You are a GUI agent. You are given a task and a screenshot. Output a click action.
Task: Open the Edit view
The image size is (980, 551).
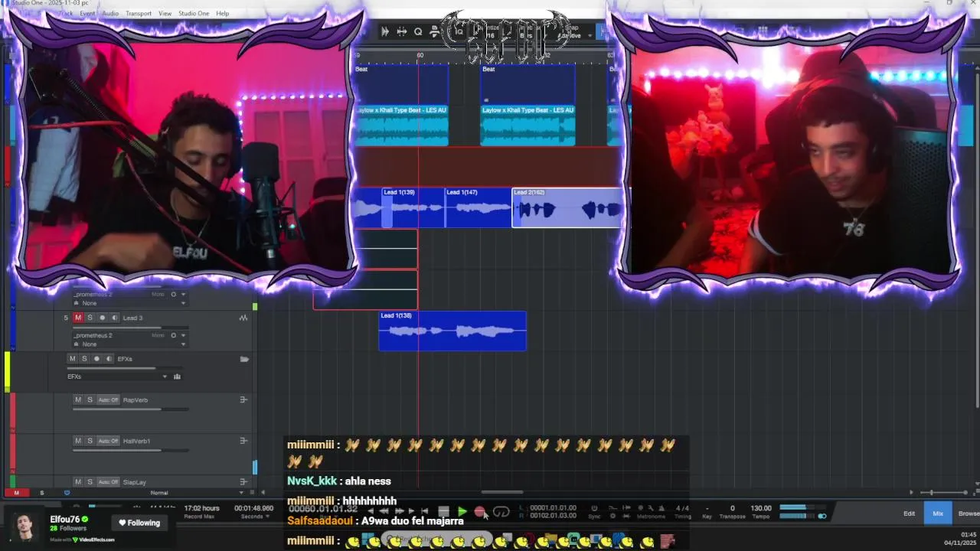[909, 514]
